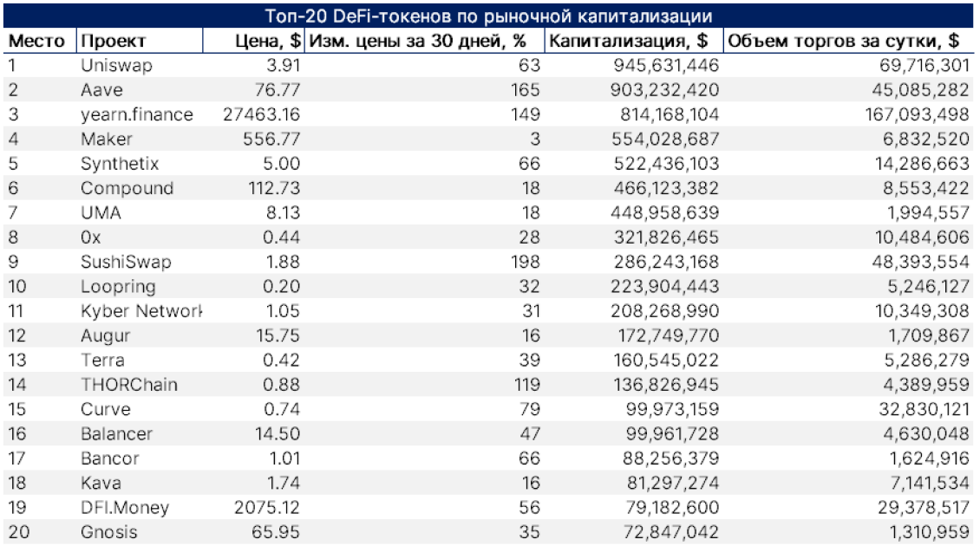Click the '0x' project cell
This screenshot has width=980, height=546.
[90, 237]
